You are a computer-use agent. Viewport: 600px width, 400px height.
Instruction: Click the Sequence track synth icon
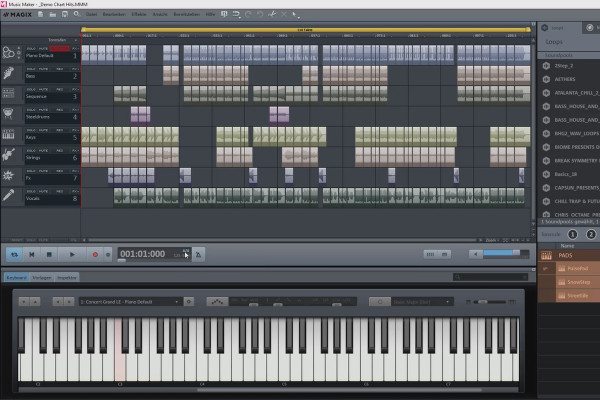point(8,93)
